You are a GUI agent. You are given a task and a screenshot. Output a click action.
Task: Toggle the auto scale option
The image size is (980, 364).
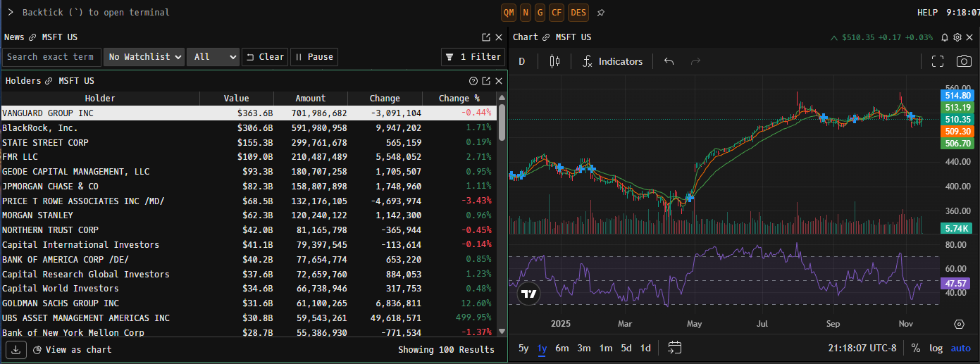pos(960,348)
